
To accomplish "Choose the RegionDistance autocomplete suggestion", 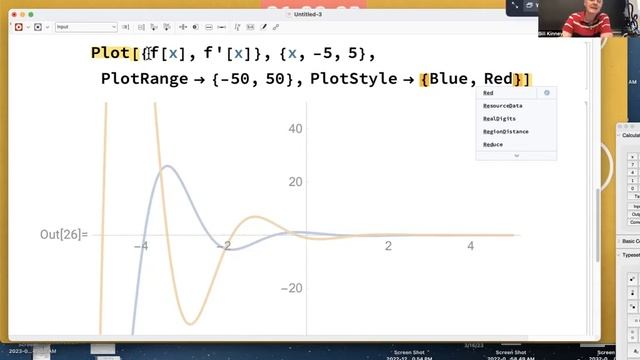I will (516, 132).
